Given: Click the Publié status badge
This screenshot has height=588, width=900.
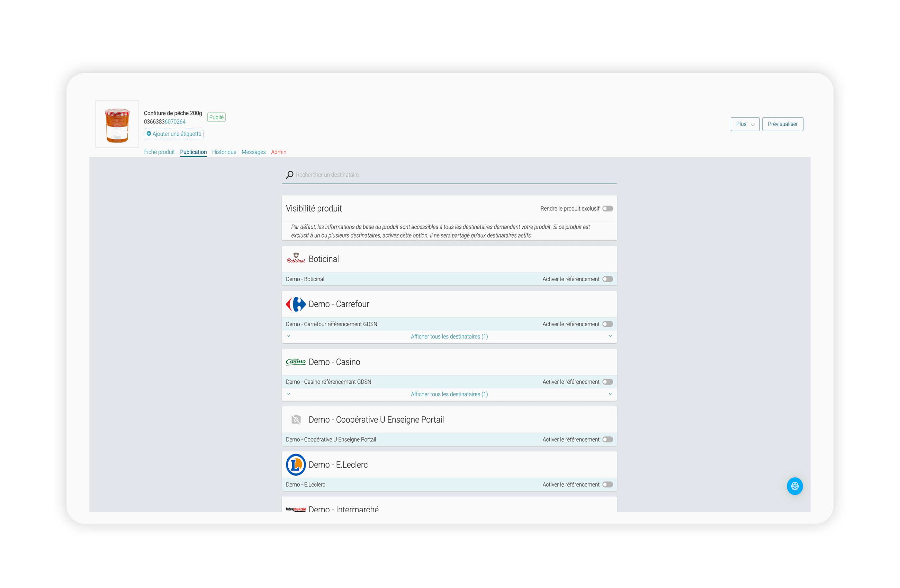Looking at the screenshot, I should click(x=216, y=117).
